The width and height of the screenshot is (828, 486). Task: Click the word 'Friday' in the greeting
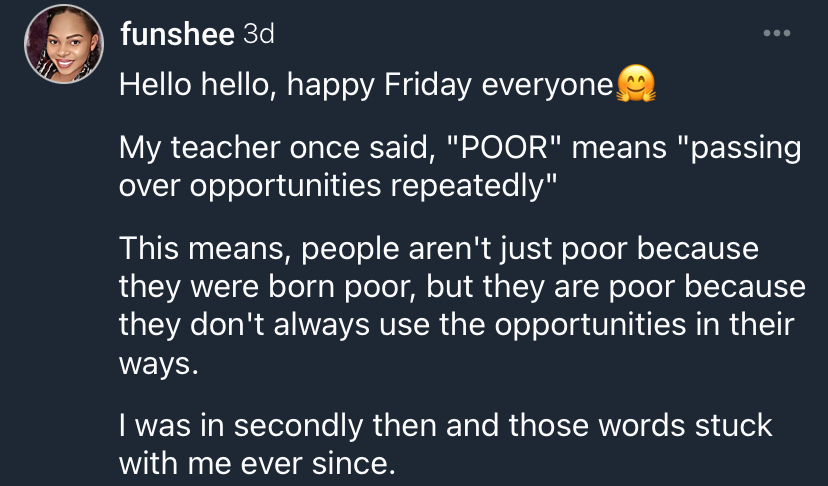(428, 86)
